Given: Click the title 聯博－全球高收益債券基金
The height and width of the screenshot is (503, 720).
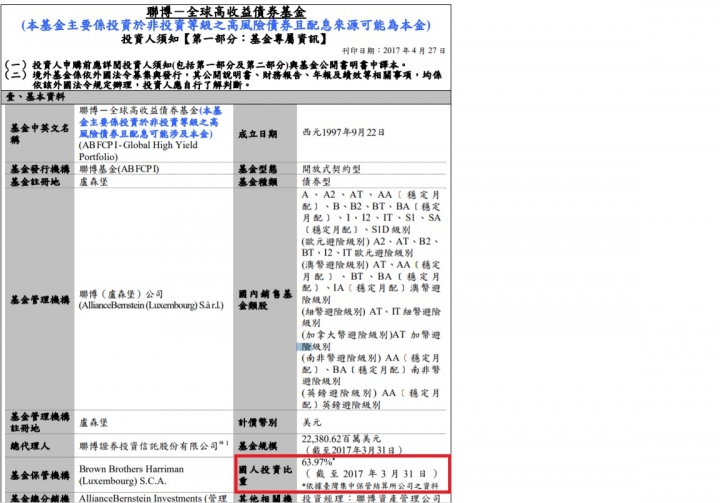Looking at the screenshot, I should 226,11.
